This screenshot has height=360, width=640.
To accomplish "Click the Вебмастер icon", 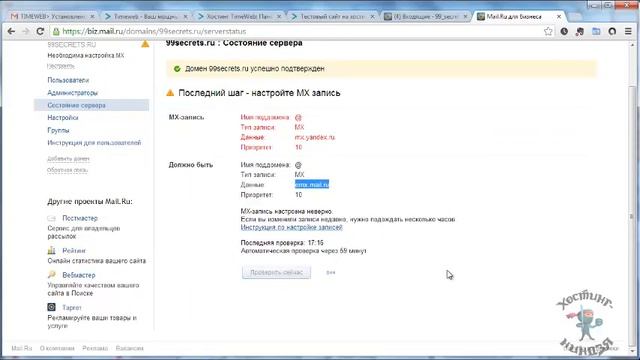I will 51,275.
